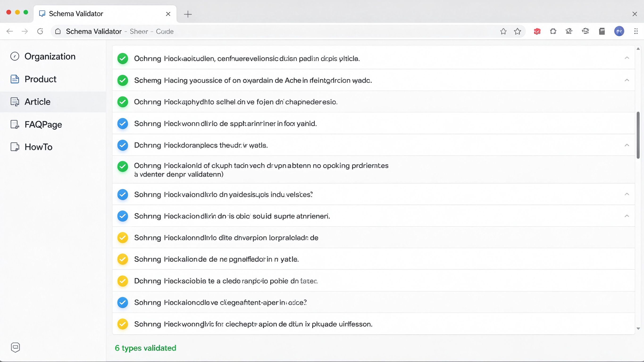Collapse the 'theudr w wetls' row chevron
This screenshot has height=362, width=644.
627,145
